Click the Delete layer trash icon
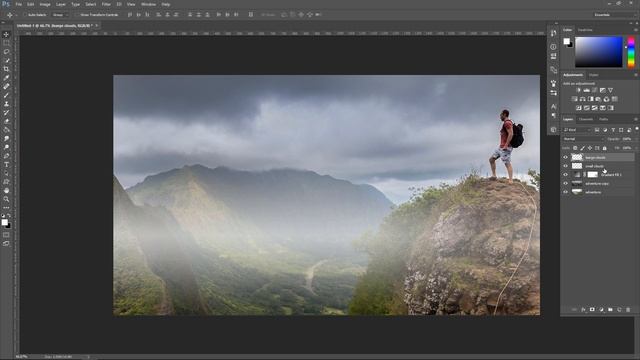This screenshot has height=360, width=640. (x=628, y=310)
